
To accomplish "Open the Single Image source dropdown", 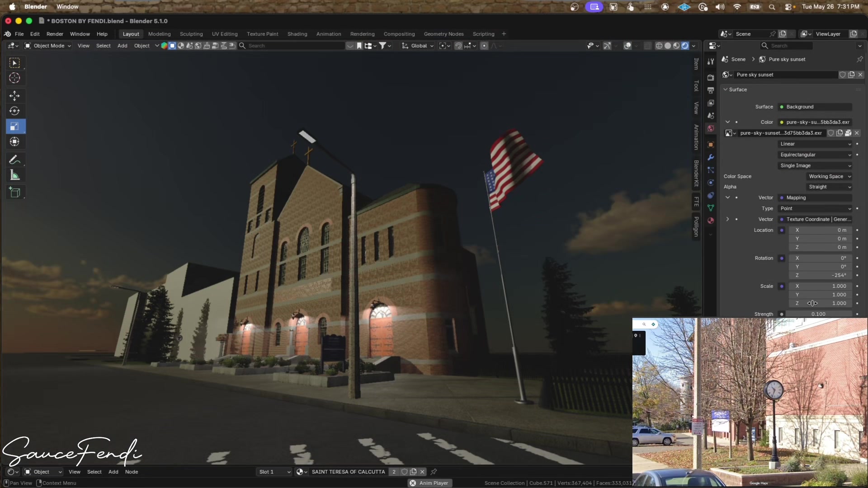I will point(815,165).
